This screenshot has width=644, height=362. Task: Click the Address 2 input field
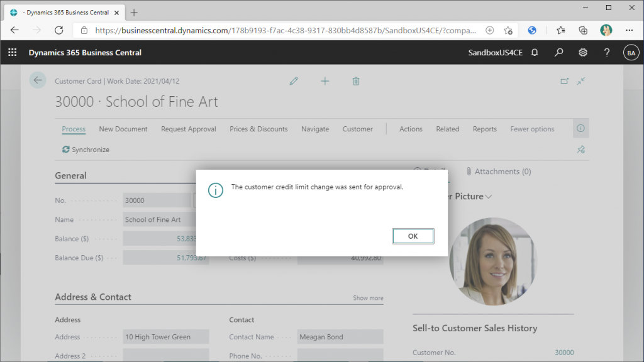(166, 356)
